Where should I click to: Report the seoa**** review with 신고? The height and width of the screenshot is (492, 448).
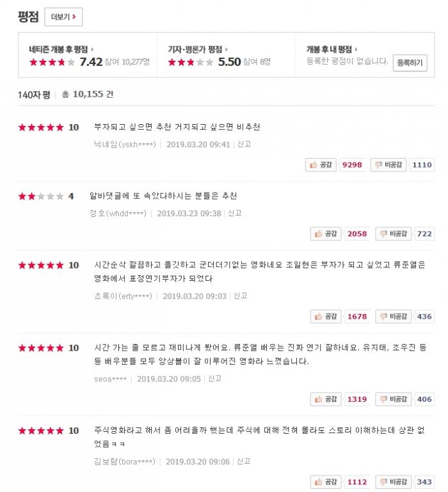pos(214,379)
